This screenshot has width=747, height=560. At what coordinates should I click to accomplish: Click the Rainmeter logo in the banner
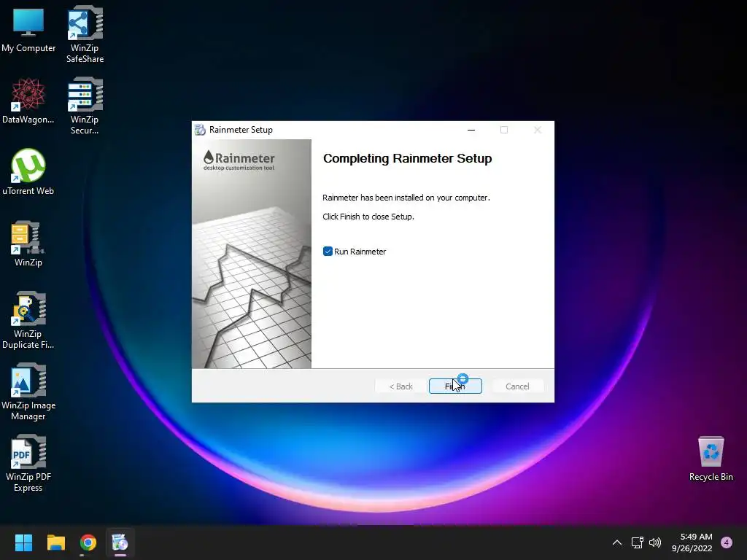[239, 160]
